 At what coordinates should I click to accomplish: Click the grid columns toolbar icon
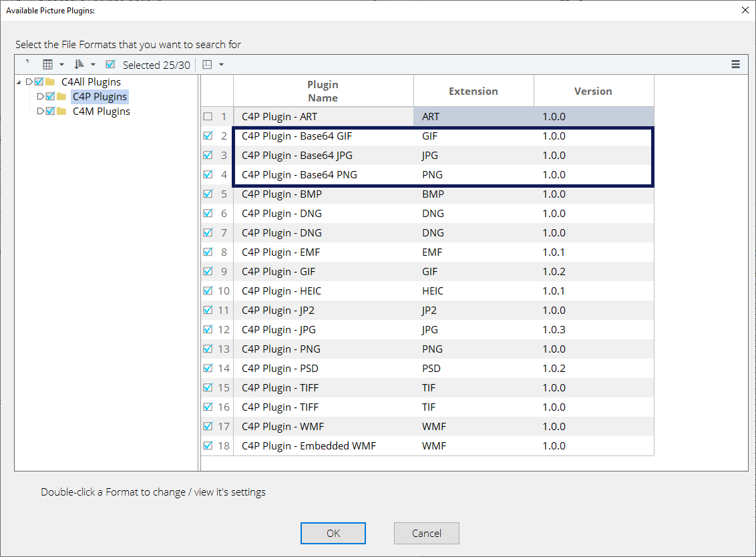[x=47, y=65]
